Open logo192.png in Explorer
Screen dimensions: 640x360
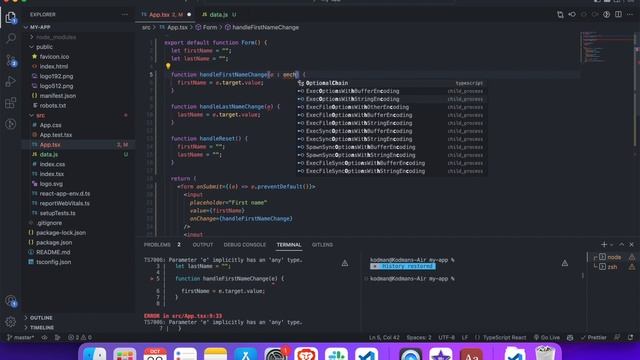[56, 76]
